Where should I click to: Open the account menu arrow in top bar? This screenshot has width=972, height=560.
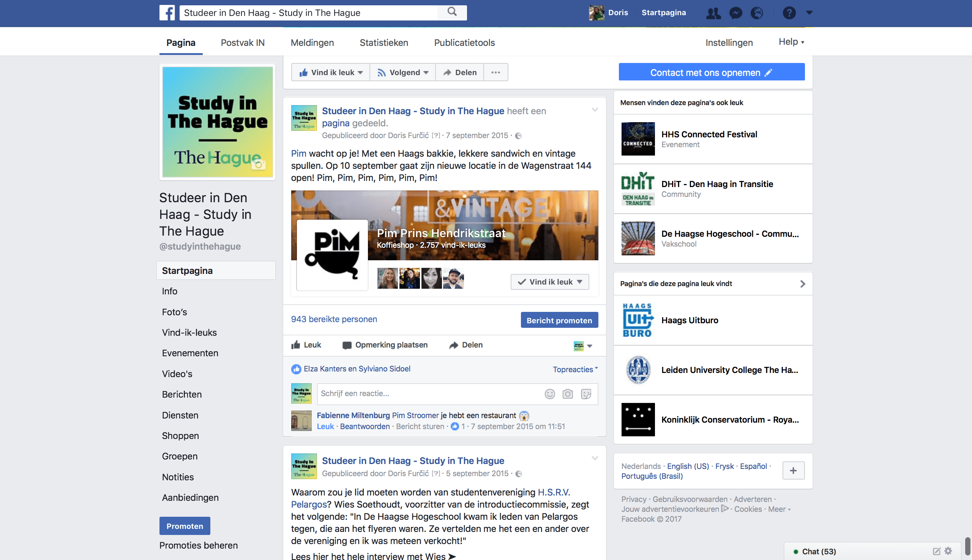(809, 13)
